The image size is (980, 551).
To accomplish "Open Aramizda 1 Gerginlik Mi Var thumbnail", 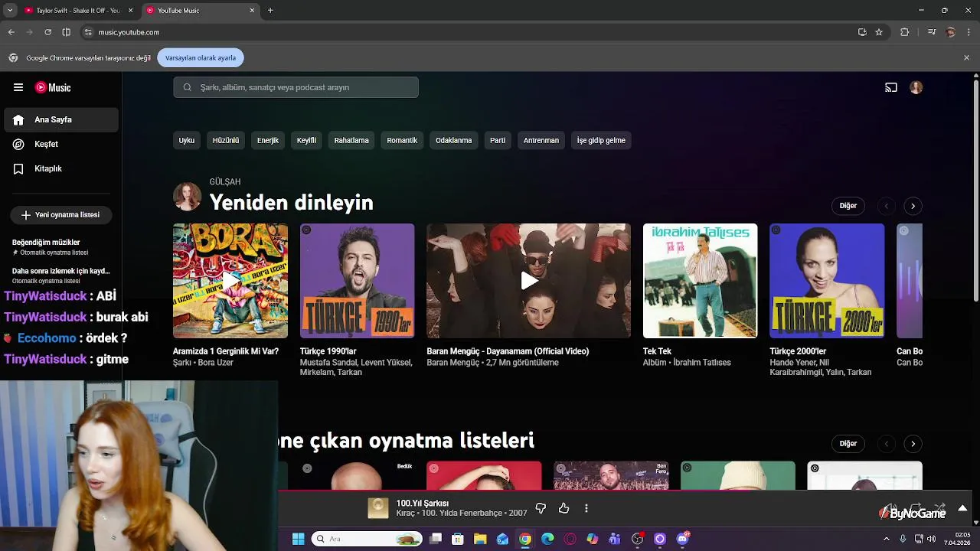I will [x=230, y=281].
